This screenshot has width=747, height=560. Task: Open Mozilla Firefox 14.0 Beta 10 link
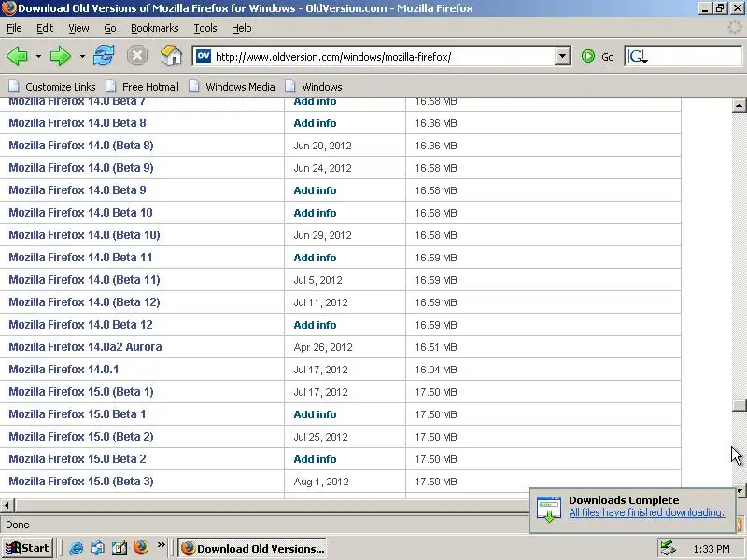[80, 213]
